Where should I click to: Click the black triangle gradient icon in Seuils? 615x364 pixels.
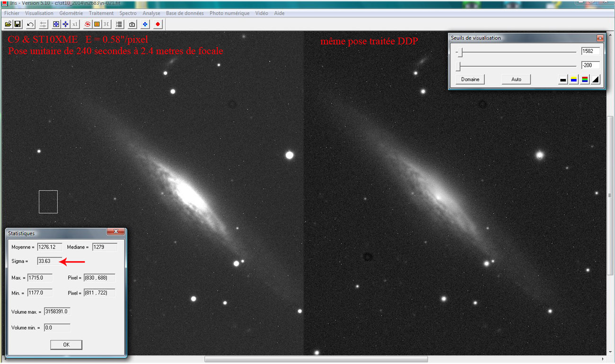596,80
